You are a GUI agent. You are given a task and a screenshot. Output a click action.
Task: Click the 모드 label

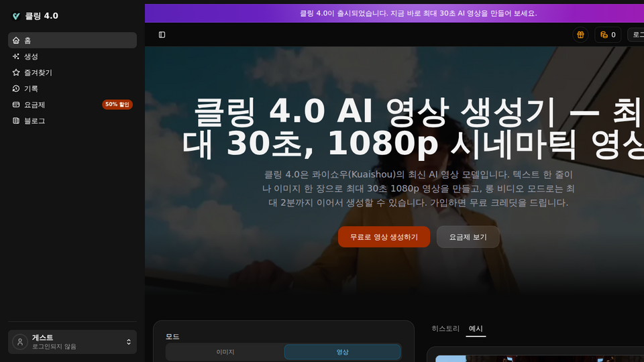(x=172, y=337)
